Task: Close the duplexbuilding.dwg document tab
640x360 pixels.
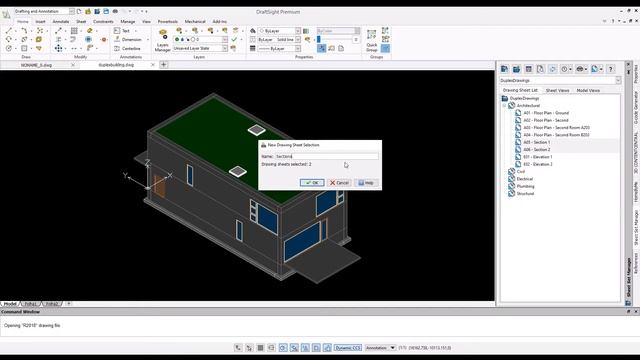Action: [153, 65]
